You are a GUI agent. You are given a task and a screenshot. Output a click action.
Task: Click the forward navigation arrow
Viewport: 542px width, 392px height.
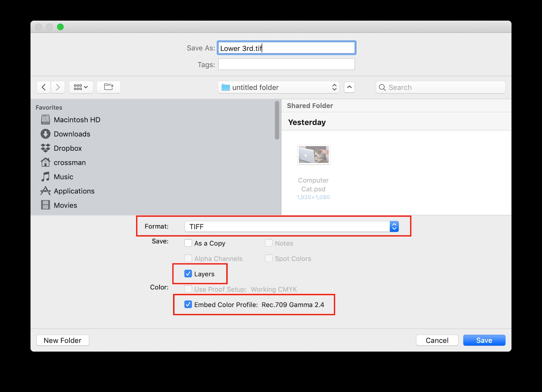58,87
